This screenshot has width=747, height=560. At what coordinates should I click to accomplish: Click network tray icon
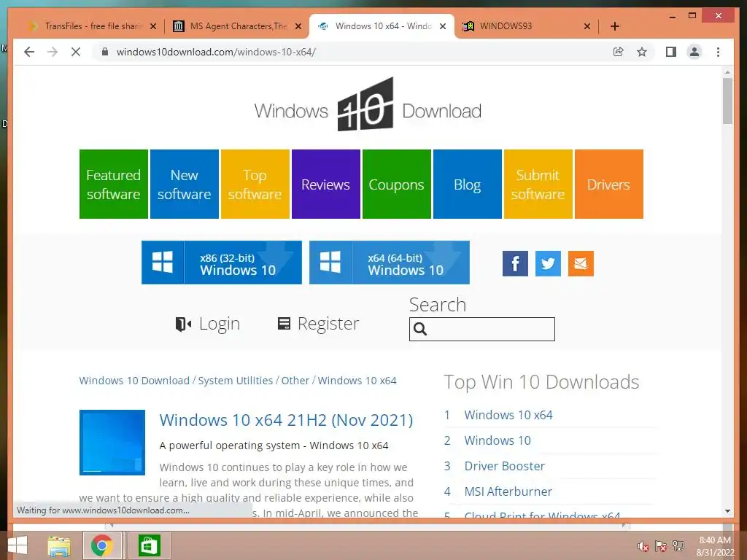pos(678,546)
